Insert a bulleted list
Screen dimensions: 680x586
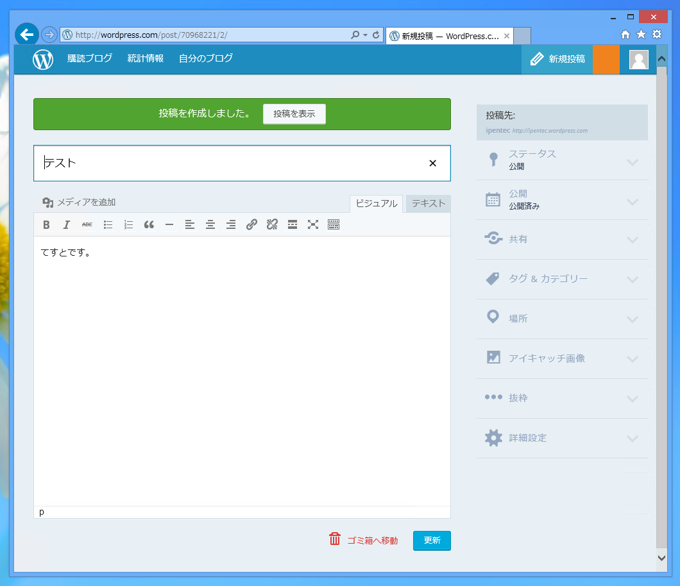pos(108,225)
